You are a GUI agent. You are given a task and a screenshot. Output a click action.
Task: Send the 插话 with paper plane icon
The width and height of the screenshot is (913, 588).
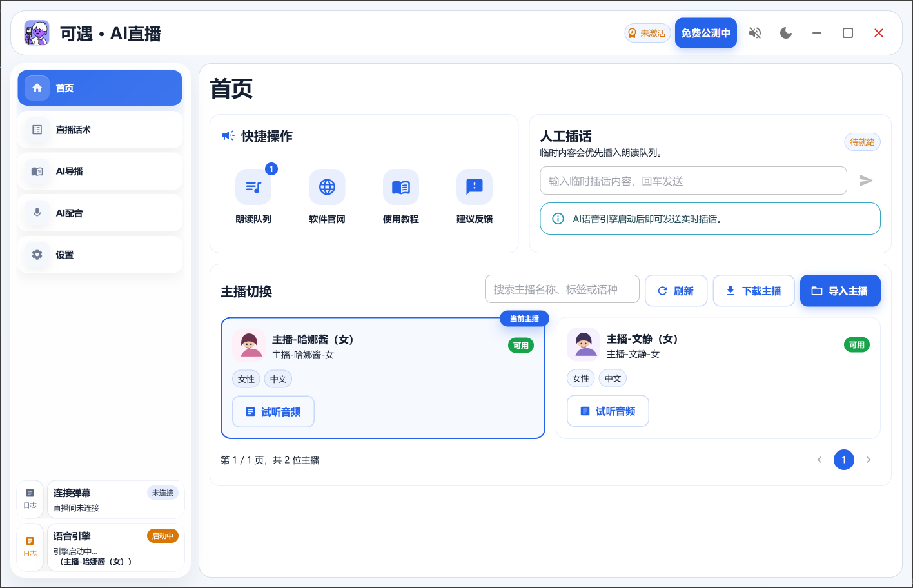click(x=866, y=181)
